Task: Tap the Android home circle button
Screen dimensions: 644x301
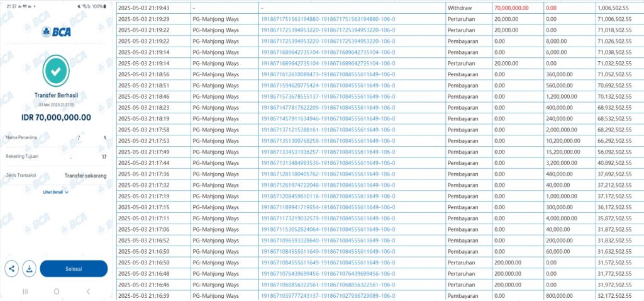Action: 57,292
